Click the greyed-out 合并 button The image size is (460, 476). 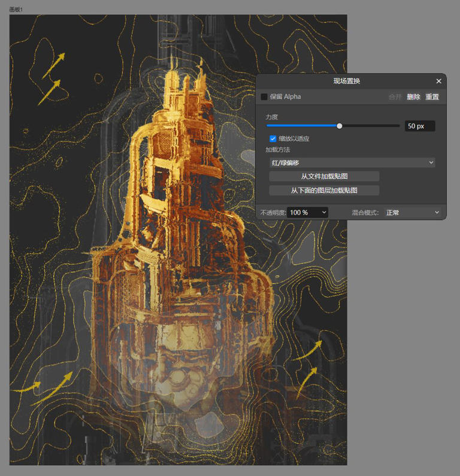tap(395, 97)
